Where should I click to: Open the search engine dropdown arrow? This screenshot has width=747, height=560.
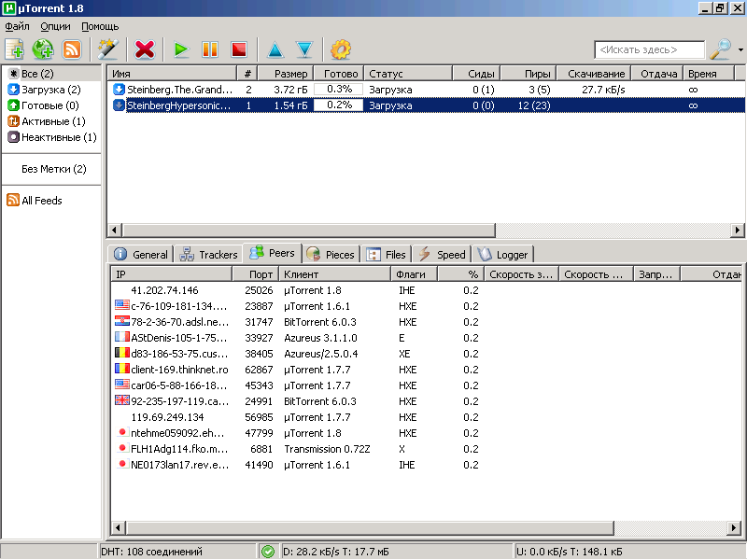point(740,49)
